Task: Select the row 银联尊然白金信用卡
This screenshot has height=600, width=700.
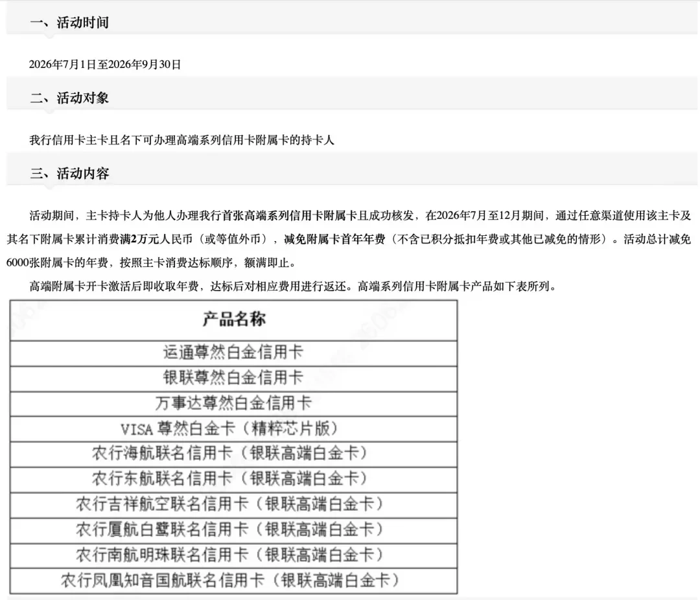Action: click(233, 378)
